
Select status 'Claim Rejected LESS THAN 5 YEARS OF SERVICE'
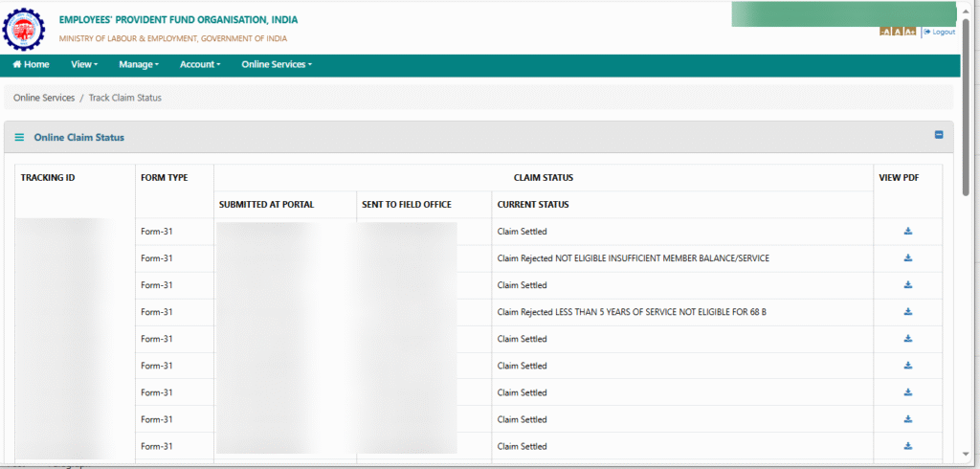point(632,312)
